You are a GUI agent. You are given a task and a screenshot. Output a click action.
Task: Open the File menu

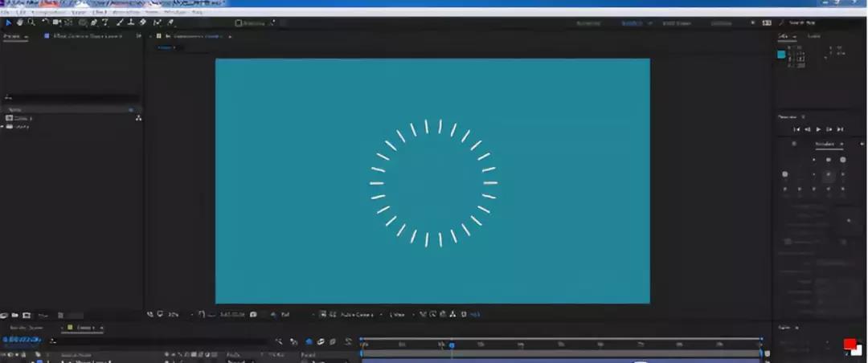tap(6, 13)
